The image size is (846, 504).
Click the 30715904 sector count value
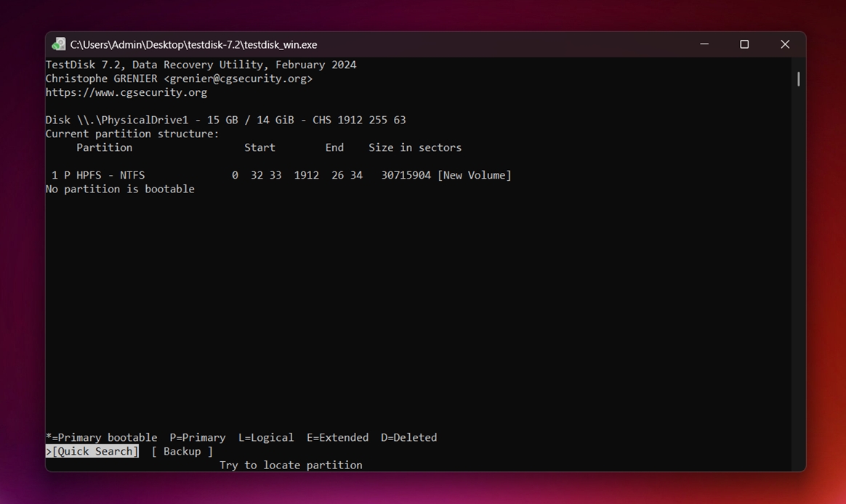pos(406,175)
